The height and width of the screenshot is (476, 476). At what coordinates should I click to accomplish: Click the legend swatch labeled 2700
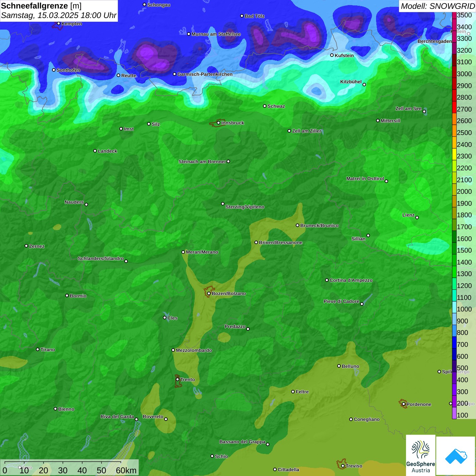454,107
